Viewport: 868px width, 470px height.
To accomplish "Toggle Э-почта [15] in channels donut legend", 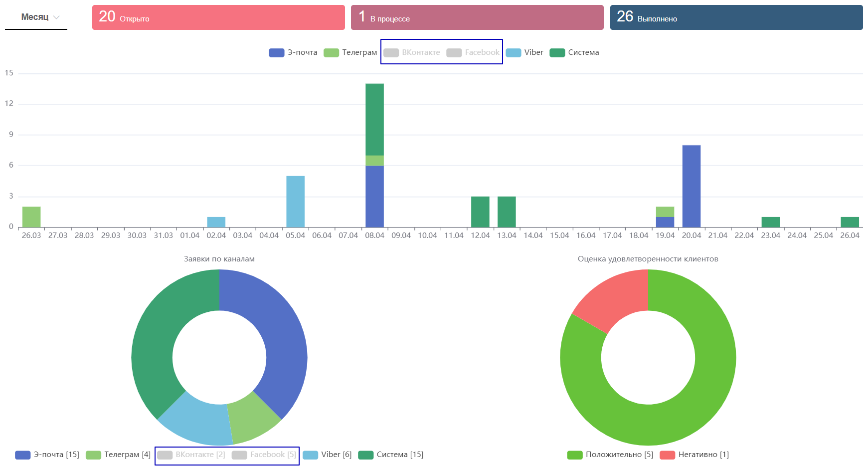I will click(x=47, y=455).
